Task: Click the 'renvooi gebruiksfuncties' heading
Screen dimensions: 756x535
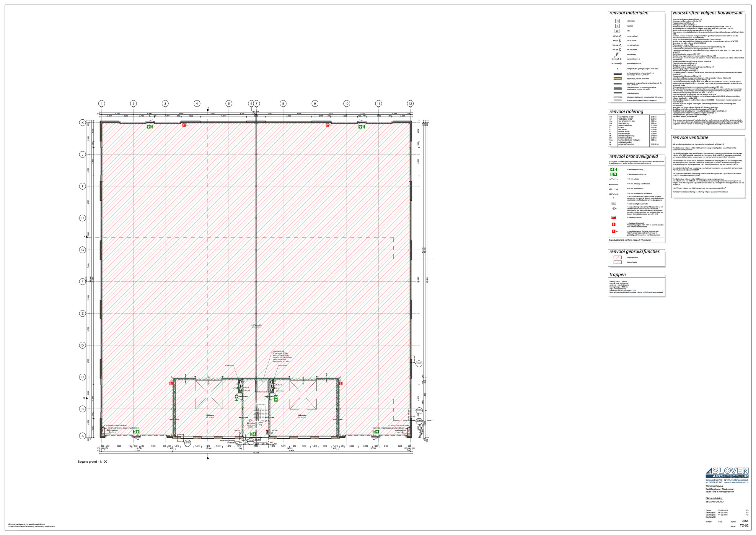Action: (x=635, y=251)
